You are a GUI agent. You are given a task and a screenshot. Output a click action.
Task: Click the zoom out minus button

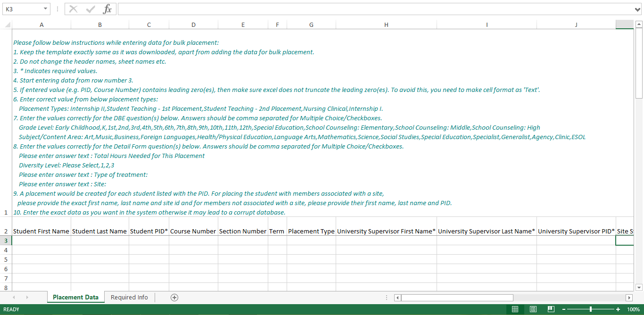pos(563,309)
